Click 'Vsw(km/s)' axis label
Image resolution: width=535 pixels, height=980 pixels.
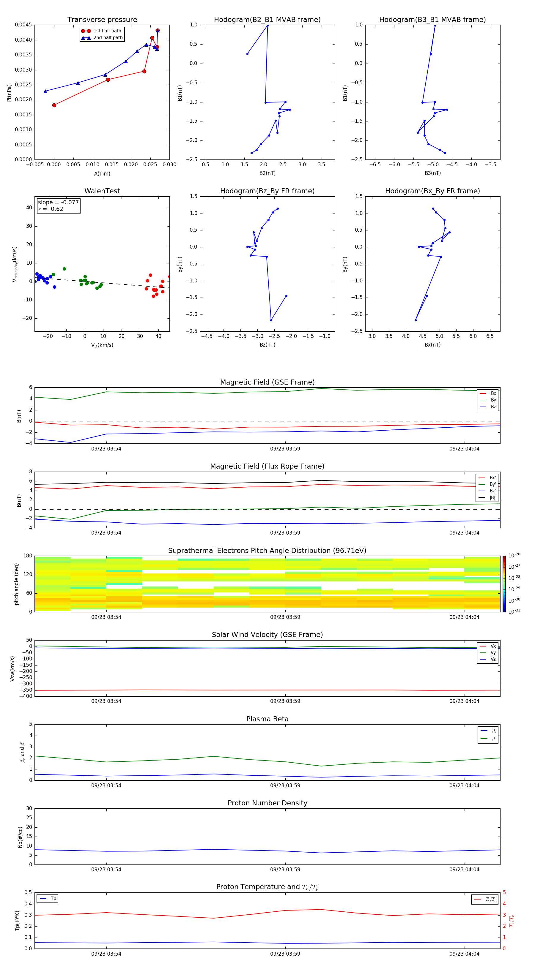pyautogui.click(x=12, y=668)
